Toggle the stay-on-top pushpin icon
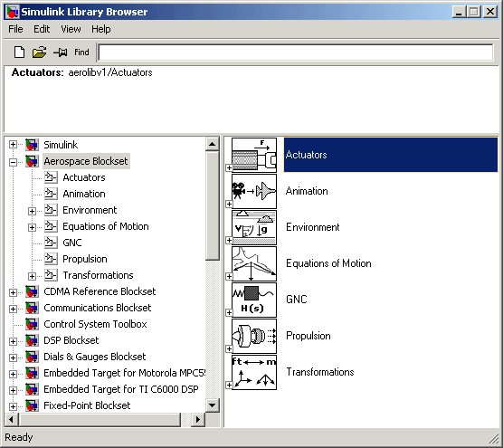The image size is (503, 448). [x=60, y=52]
